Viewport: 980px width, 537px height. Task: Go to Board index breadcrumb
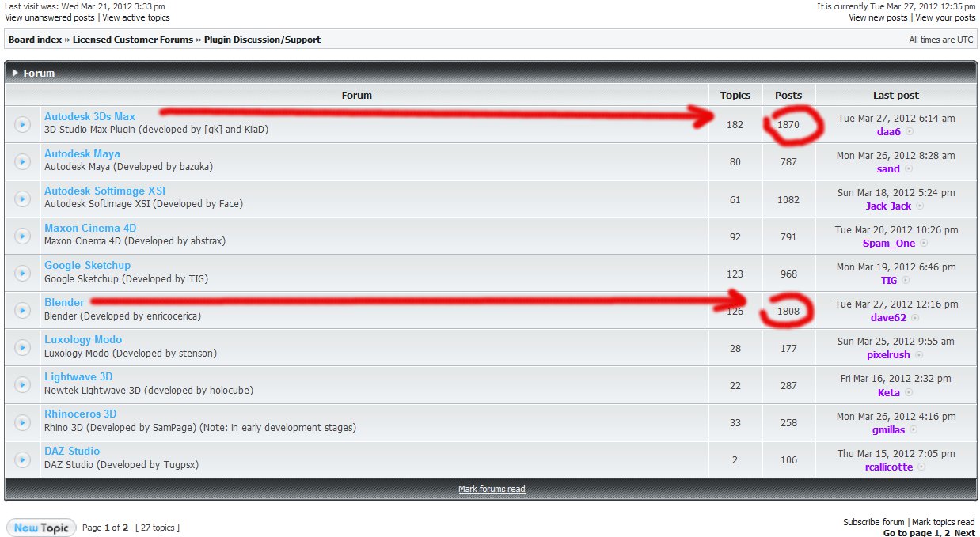point(35,40)
